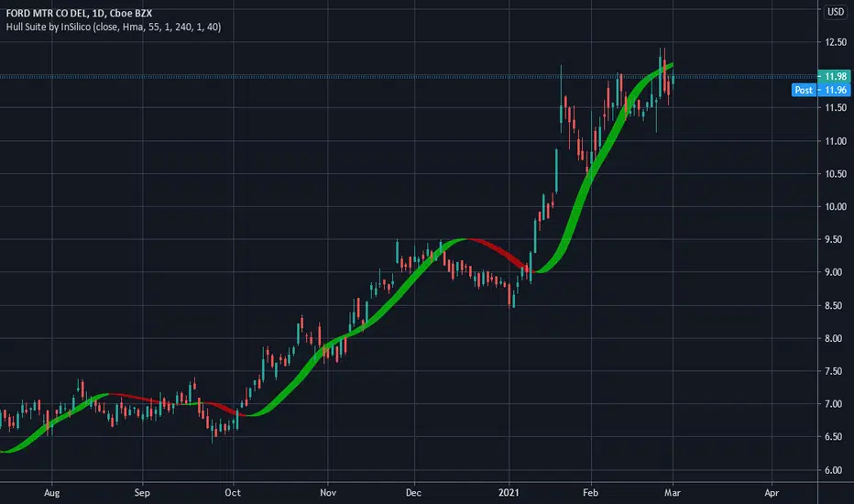The width and height of the screenshot is (854, 504).
Task: Click the Dec date axis label
Action: coord(413,493)
